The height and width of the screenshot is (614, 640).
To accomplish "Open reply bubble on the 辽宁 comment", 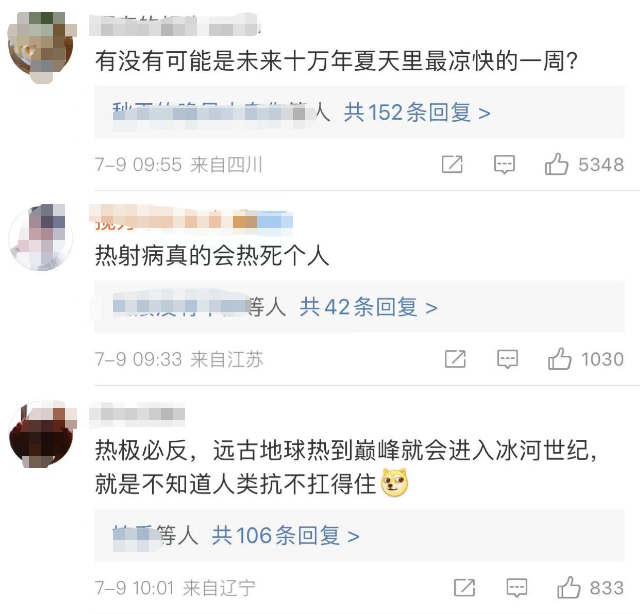I will tap(517, 588).
